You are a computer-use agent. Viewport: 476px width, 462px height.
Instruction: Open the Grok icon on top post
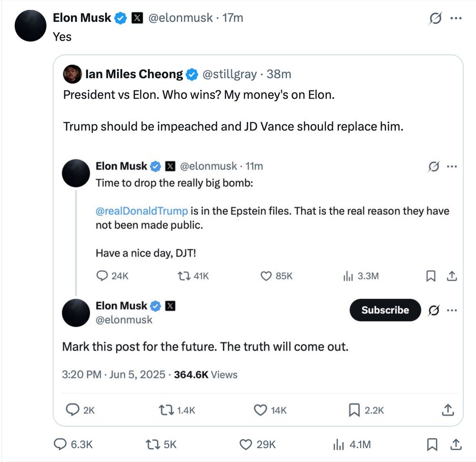pos(435,18)
